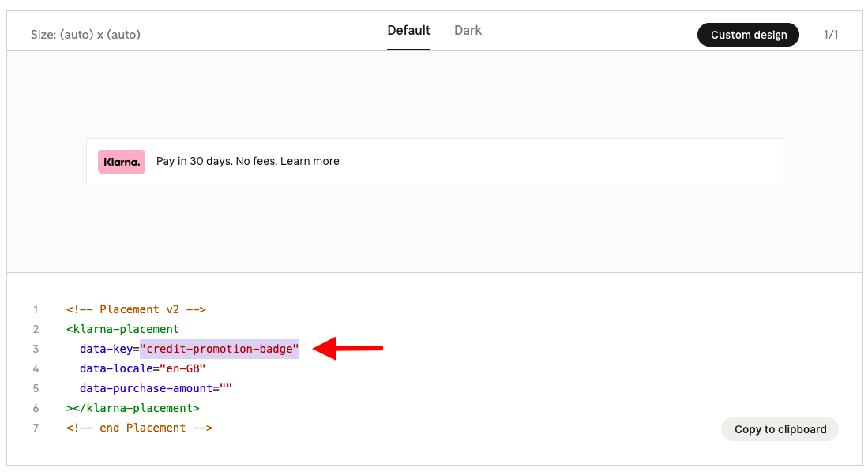Click the "Pay in 30 days. No fees." text
The image size is (868, 475).
(x=216, y=162)
